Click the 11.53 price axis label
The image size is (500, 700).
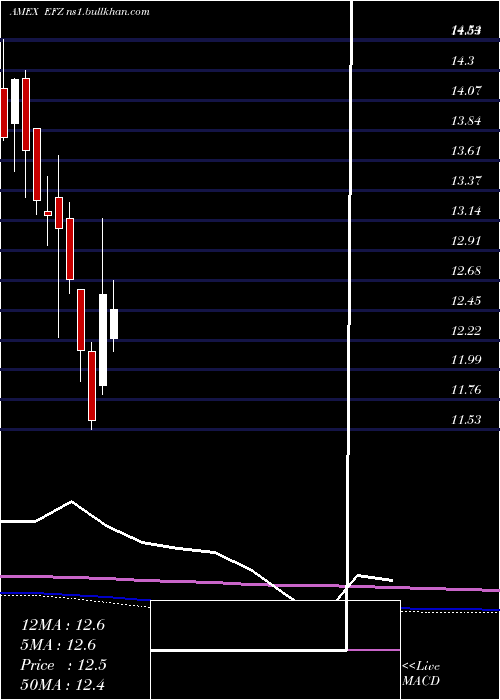click(x=466, y=420)
